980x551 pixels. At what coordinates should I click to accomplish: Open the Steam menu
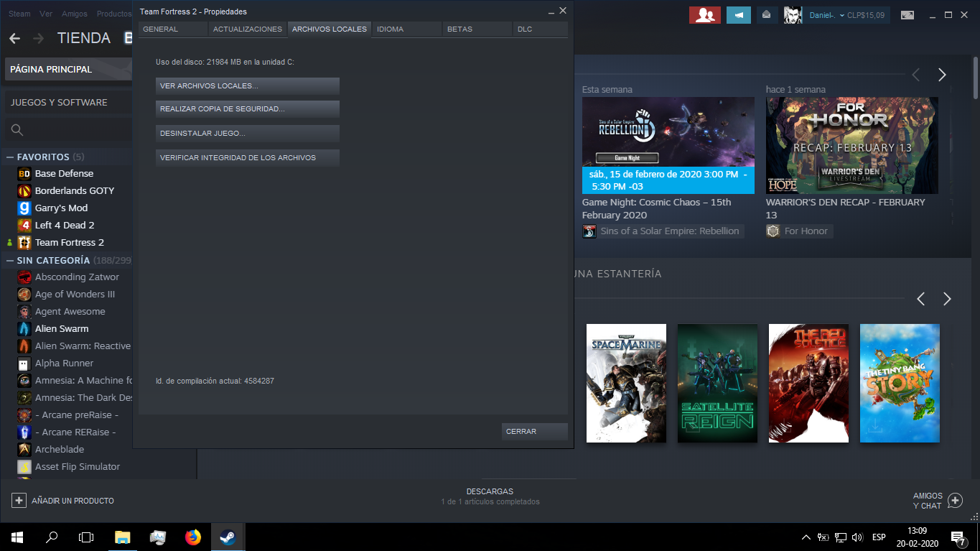19,14
